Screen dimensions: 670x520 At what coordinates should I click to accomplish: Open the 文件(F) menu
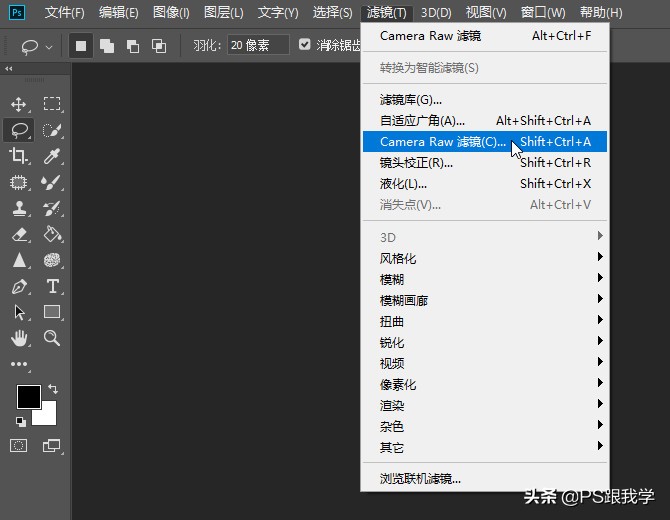pos(65,12)
